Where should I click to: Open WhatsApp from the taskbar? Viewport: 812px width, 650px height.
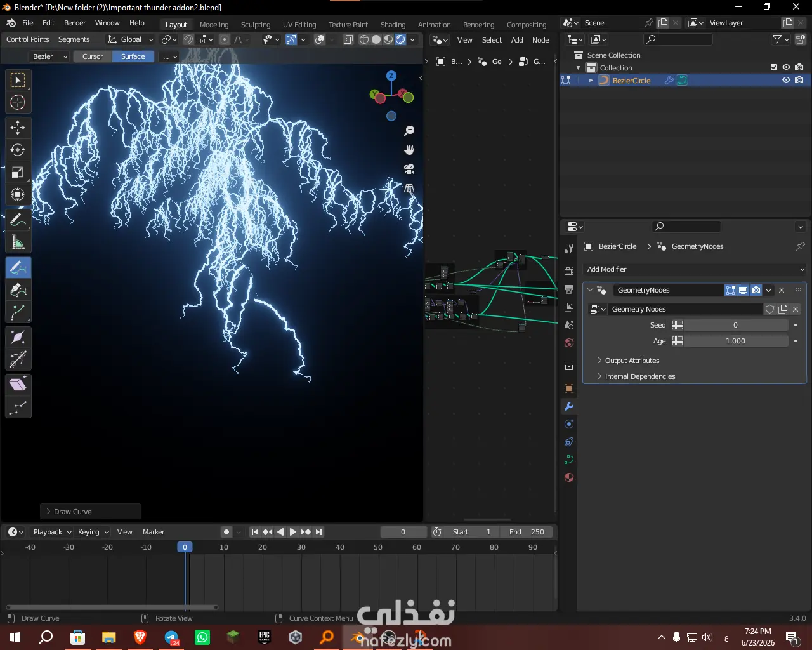202,637
